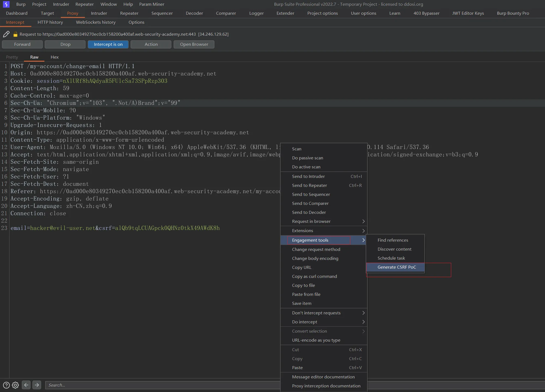The image size is (545, 392).
Task: Open the User options tab
Action: [x=364, y=13]
